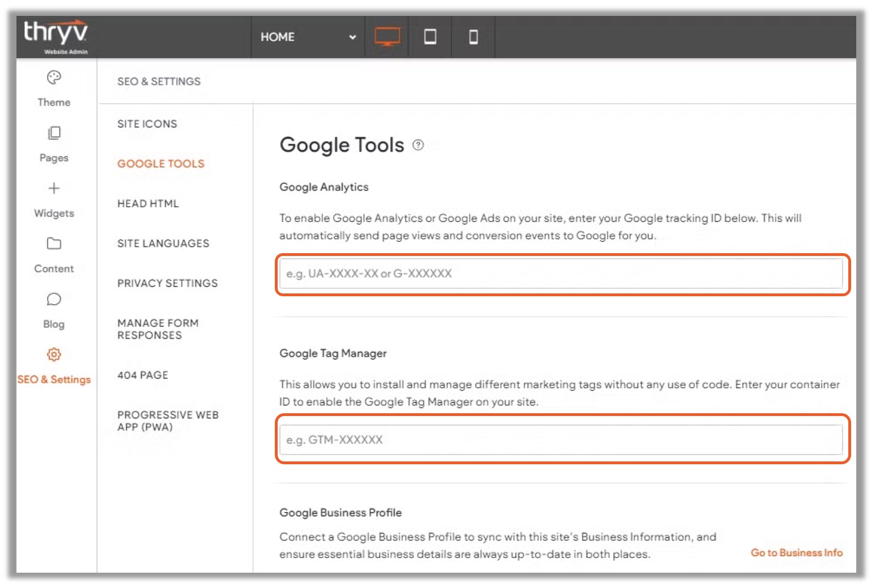
Task: Open the HOME page dropdown
Action: point(308,37)
